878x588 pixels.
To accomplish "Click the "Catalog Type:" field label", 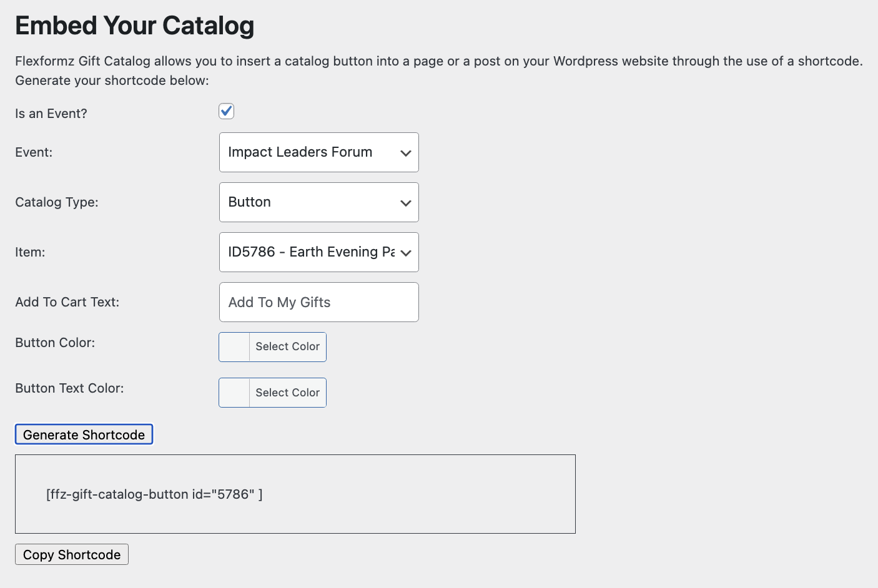I will 57,202.
